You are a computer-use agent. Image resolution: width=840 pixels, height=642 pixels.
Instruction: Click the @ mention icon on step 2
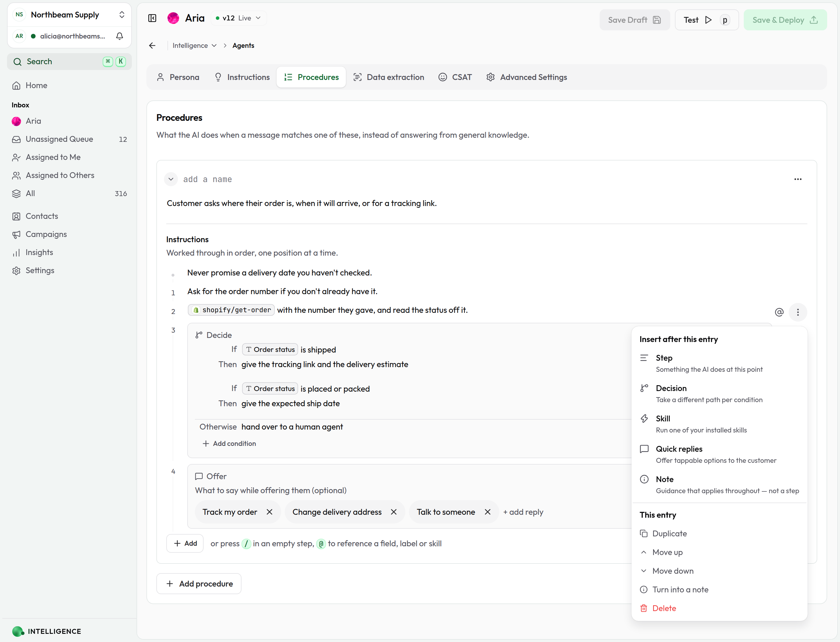[779, 312]
